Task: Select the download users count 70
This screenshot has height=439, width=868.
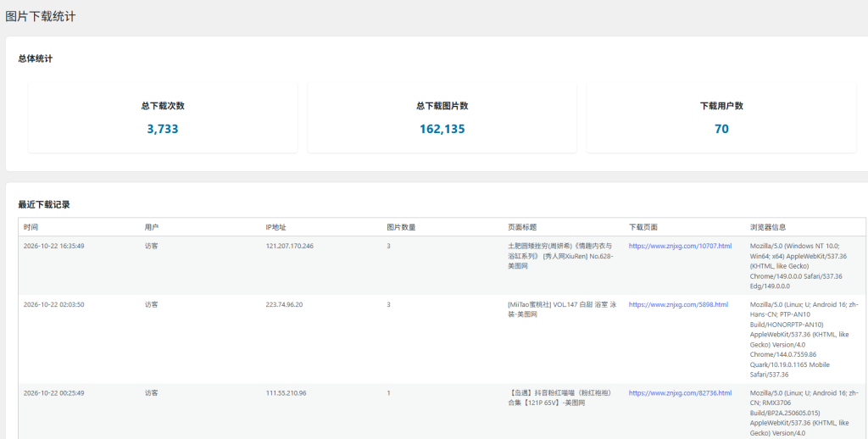Action: pyautogui.click(x=722, y=129)
